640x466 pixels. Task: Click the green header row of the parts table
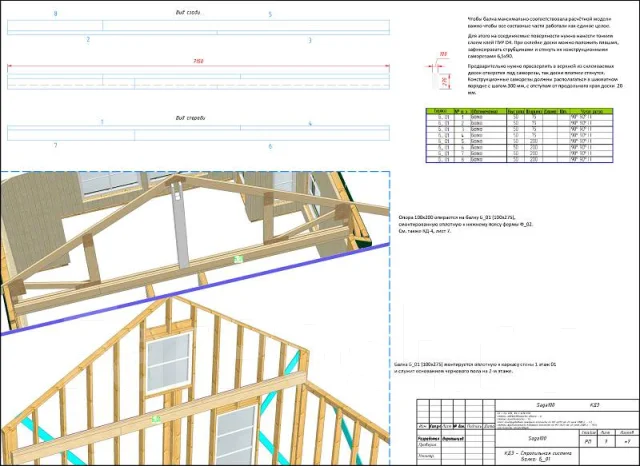(519, 111)
